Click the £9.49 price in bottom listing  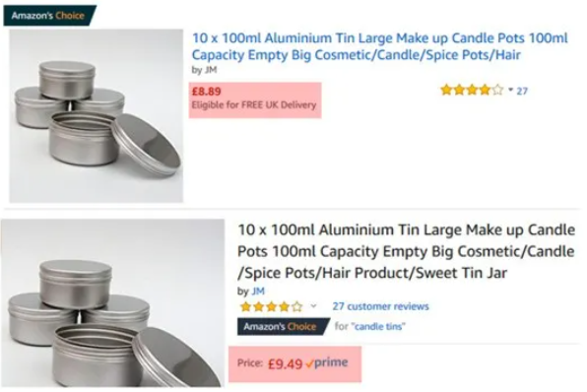(285, 363)
